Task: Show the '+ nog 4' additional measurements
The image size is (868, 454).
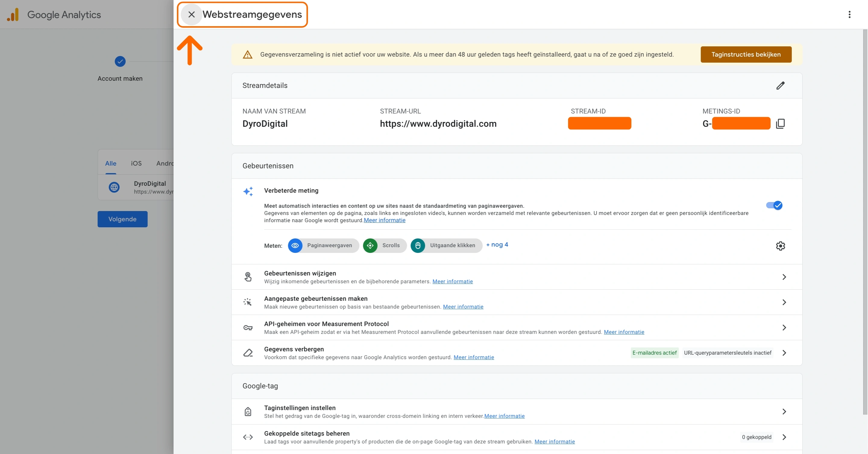Action: click(x=497, y=245)
